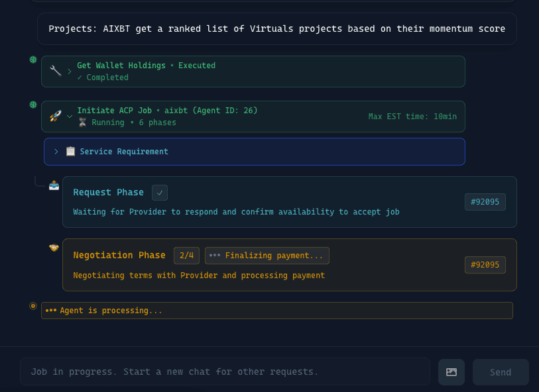
Task: Click the handshake icon beside Negotiation Phase
Action: point(54,248)
